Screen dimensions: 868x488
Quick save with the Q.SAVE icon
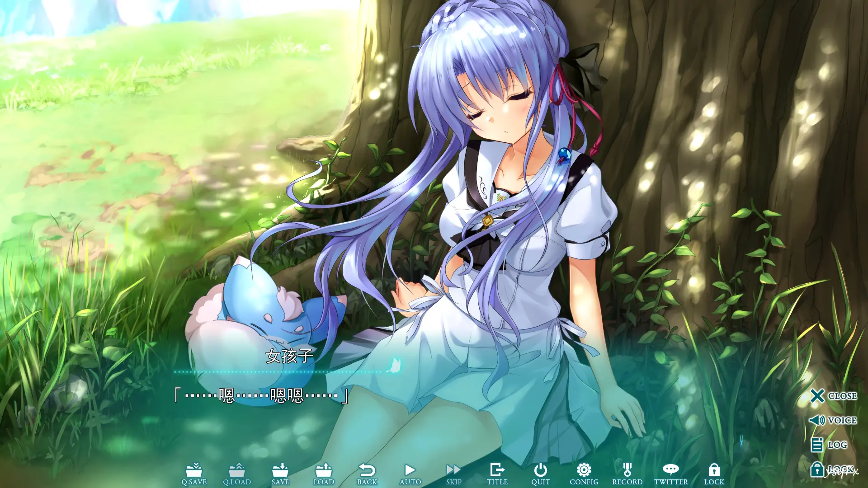point(194,474)
